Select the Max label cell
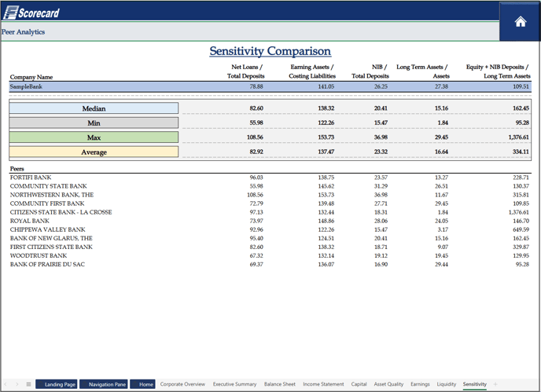541x392 pixels. (x=94, y=137)
